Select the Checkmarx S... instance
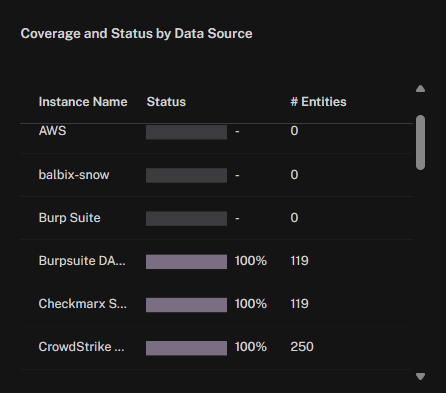 pos(83,304)
